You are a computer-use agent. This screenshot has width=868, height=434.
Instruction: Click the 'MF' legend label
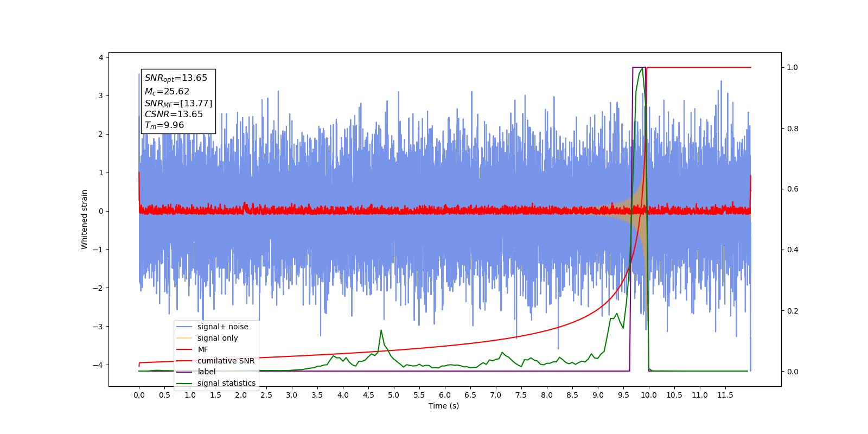coord(203,349)
